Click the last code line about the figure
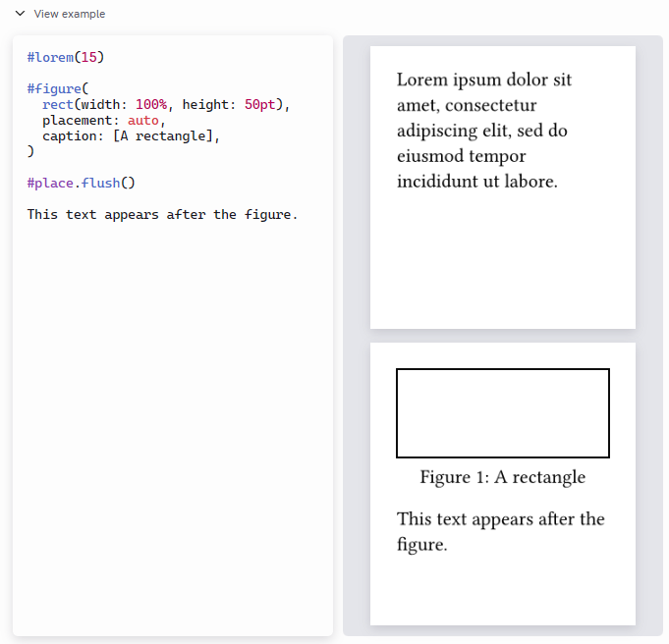This screenshot has width=669, height=644. click(162, 214)
